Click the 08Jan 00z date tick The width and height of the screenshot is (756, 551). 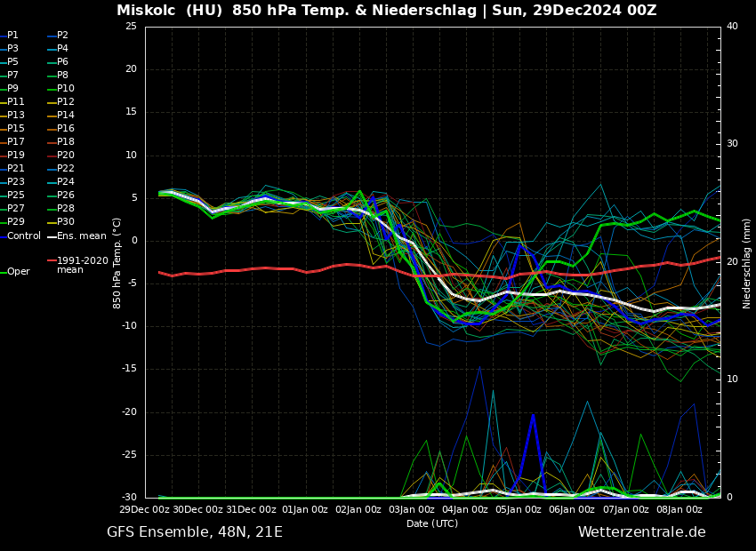(x=679, y=510)
